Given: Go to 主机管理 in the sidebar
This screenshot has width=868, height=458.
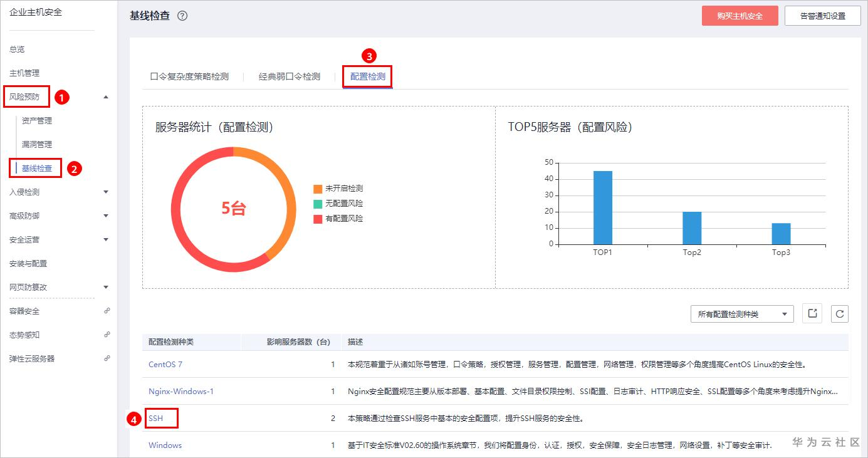Looking at the screenshot, I should [x=24, y=73].
